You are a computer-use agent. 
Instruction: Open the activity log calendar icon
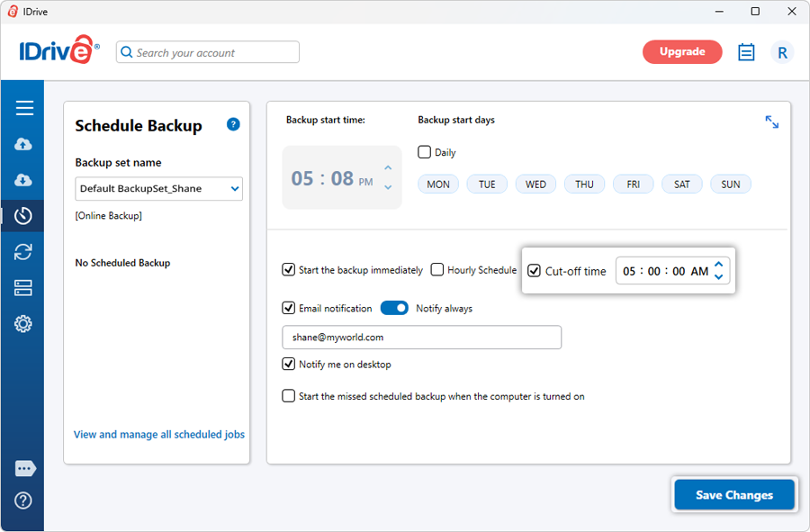click(746, 52)
